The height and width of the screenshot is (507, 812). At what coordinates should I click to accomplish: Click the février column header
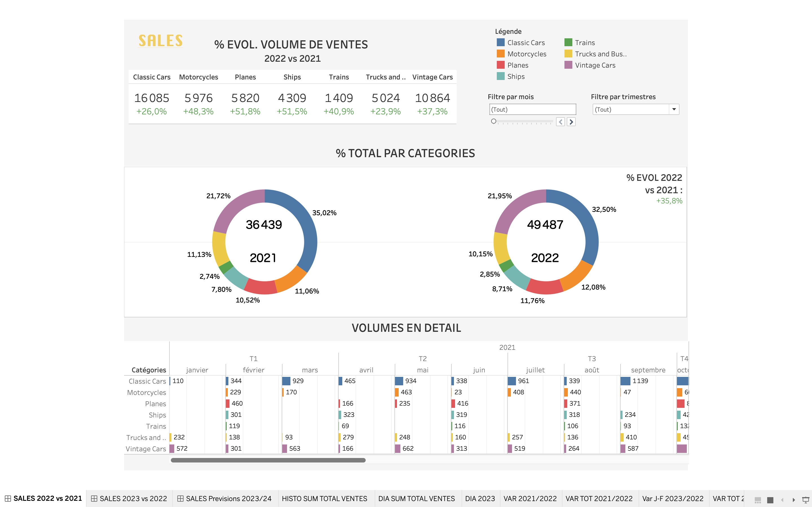(253, 370)
